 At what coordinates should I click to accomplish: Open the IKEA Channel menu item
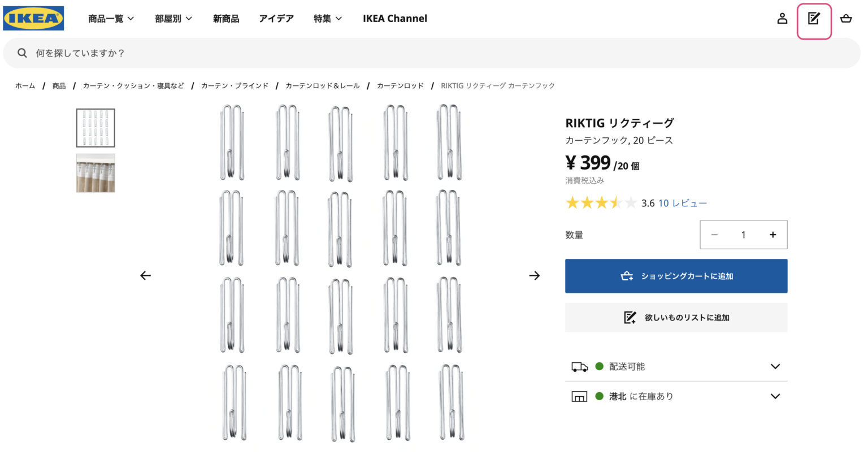point(394,19)
